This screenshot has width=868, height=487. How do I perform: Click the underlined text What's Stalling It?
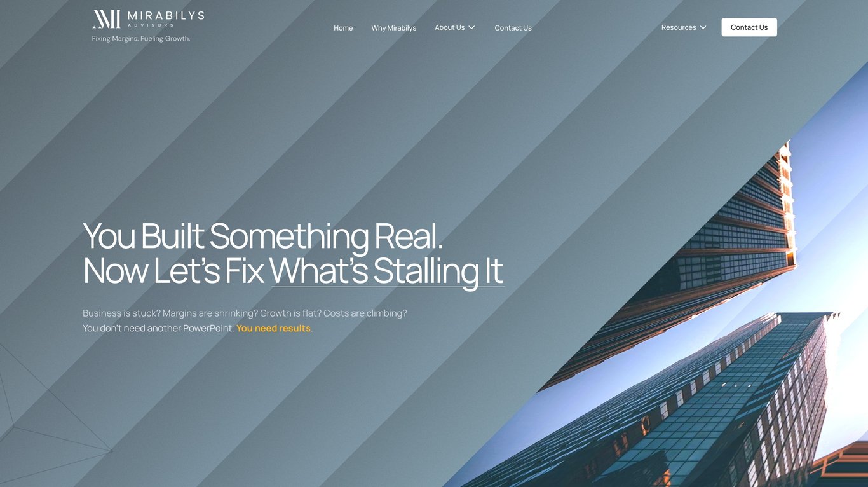(x=387, y=271)
